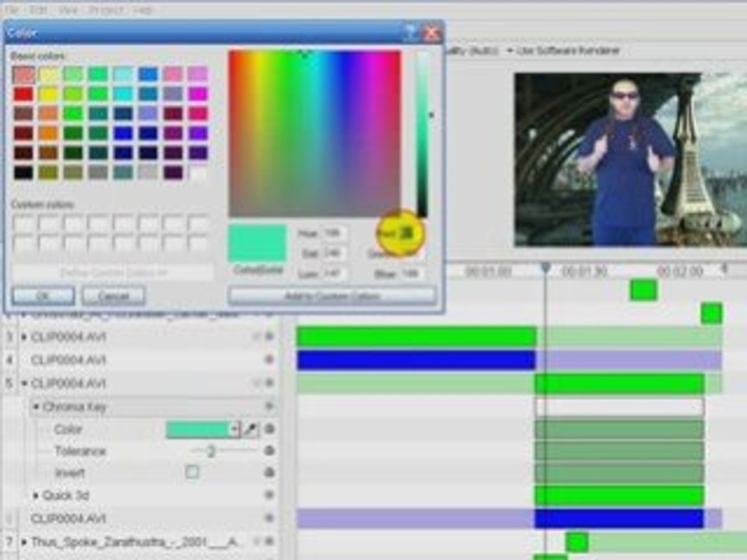
Task: Select the pure red basic color swatch
Action: pos(23,94)
